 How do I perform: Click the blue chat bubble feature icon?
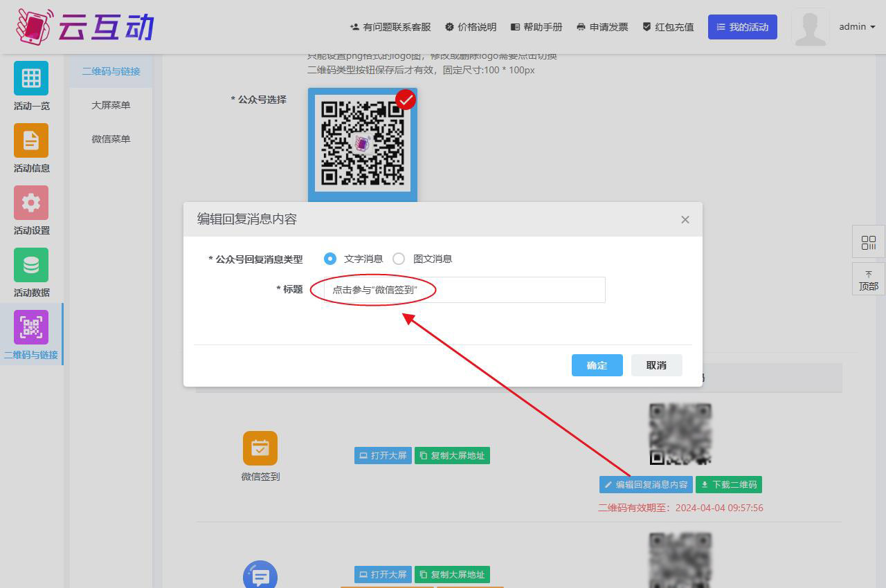(260, 576)
